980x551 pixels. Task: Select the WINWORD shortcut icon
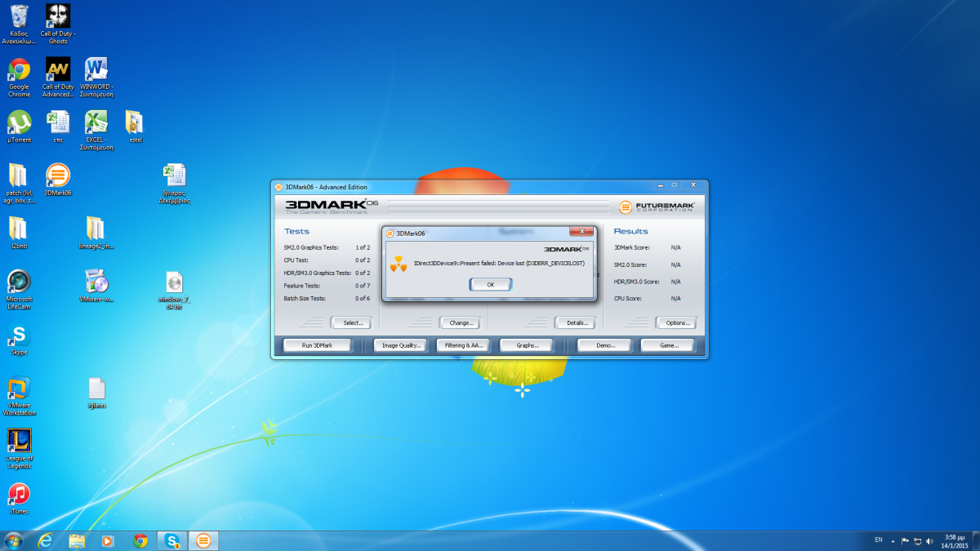(96, 78)
